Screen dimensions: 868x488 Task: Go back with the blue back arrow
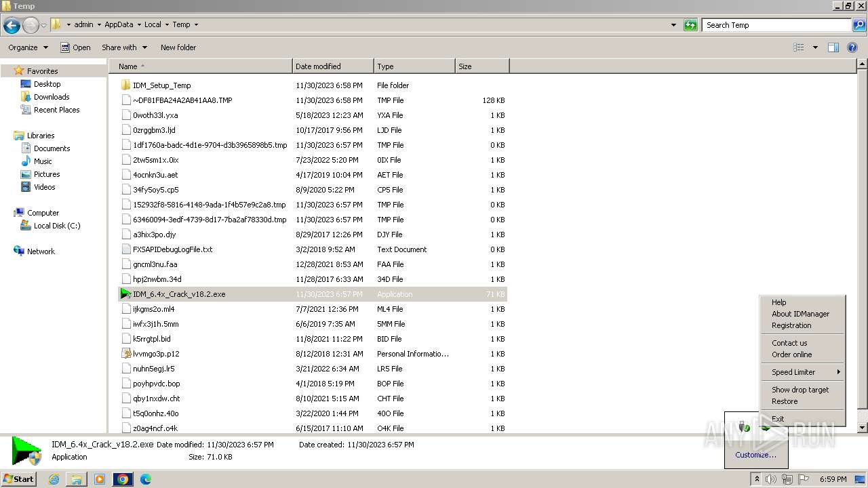(12, 26)
